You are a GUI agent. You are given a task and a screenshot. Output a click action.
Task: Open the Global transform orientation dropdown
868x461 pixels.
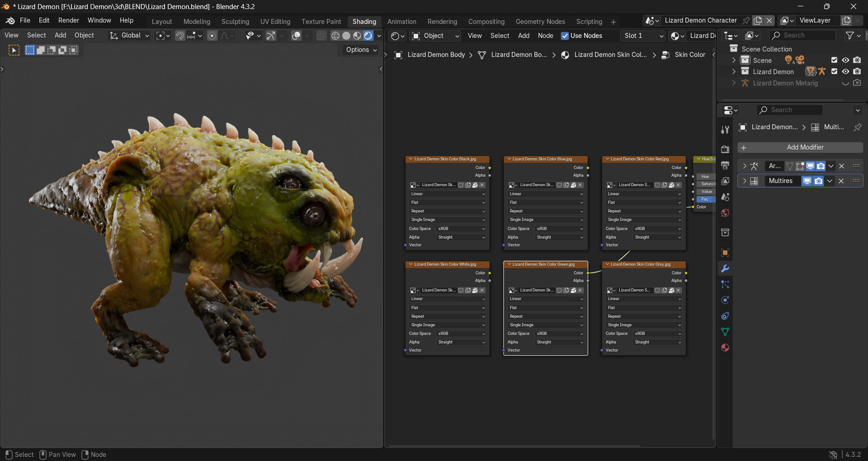pyautogui.click(x=129, y=36)
